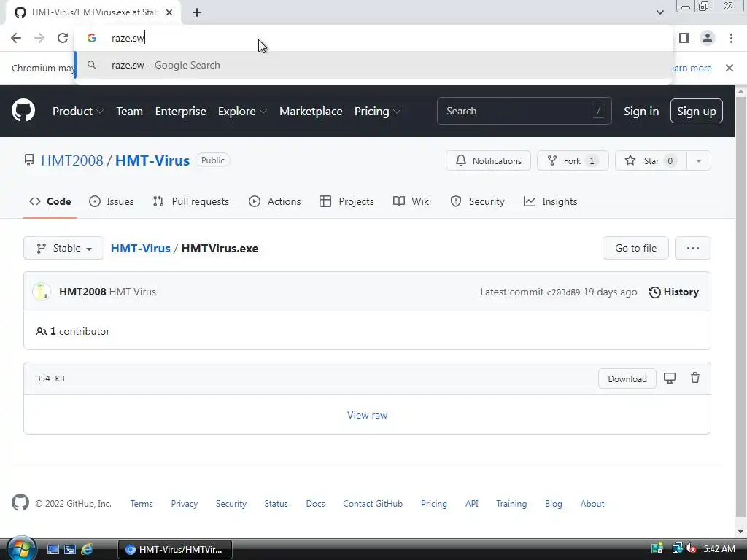The width and height of the screenshot is (747, 560).
Task: Close the HMT-Virus browser tab
Action: click(x=169, y=12)
